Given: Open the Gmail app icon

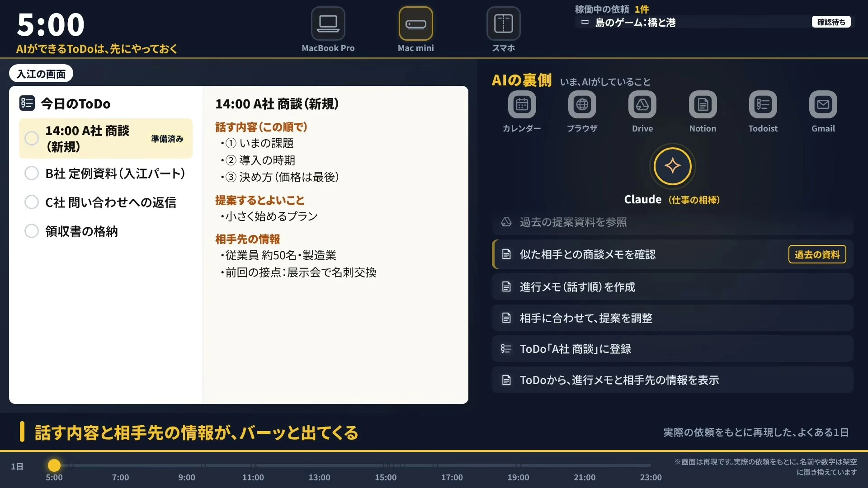Looking at the screenshot, I should click(823, 104).
